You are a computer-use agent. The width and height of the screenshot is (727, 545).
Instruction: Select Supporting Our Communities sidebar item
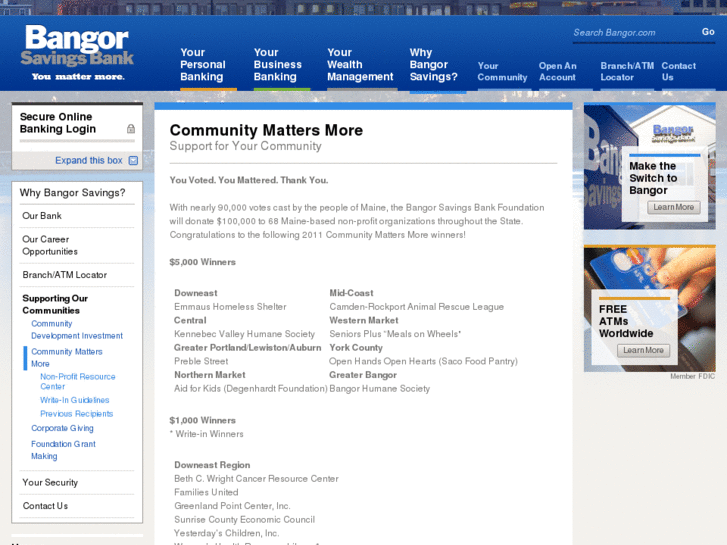click(55, 304)
